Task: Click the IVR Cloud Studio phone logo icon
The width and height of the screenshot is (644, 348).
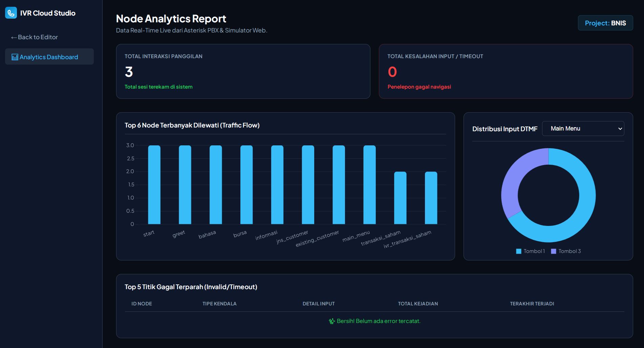Action: pos(11,13)
